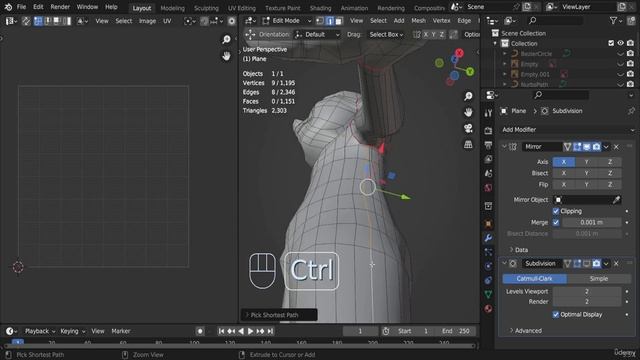
Task: Collapse the Subdivision modifier panel
Action: coord(504,264)
